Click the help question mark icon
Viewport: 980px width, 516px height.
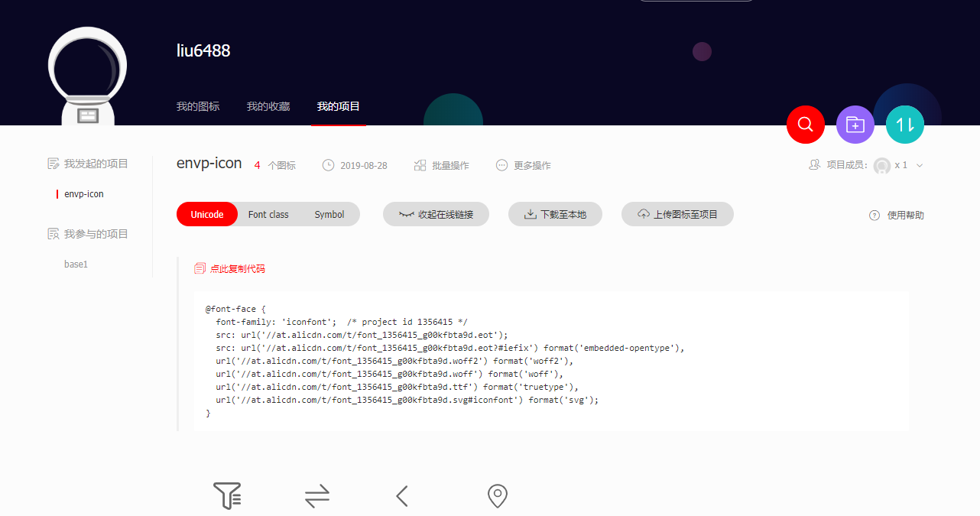coord(875,216)
